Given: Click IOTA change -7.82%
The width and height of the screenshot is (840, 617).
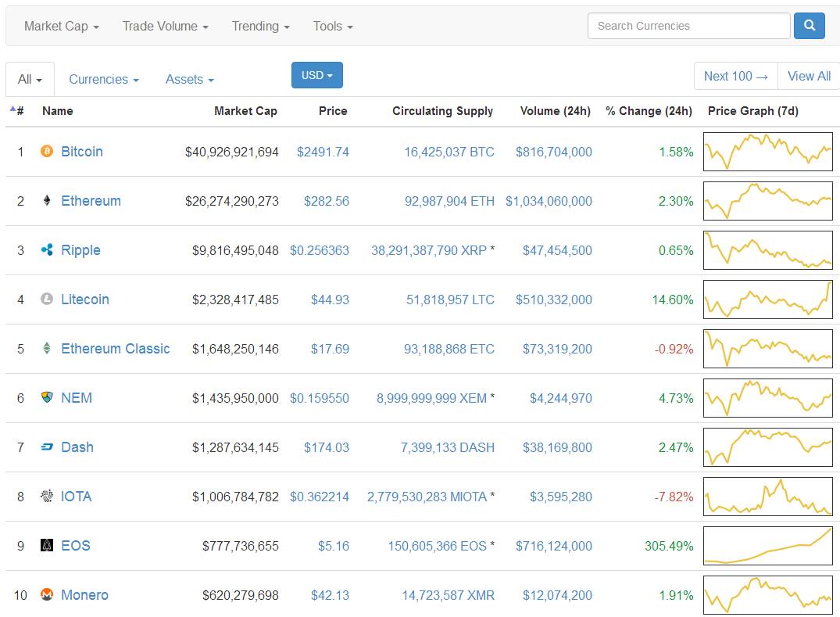Looking at the screenshot, I should coord(674,497).
